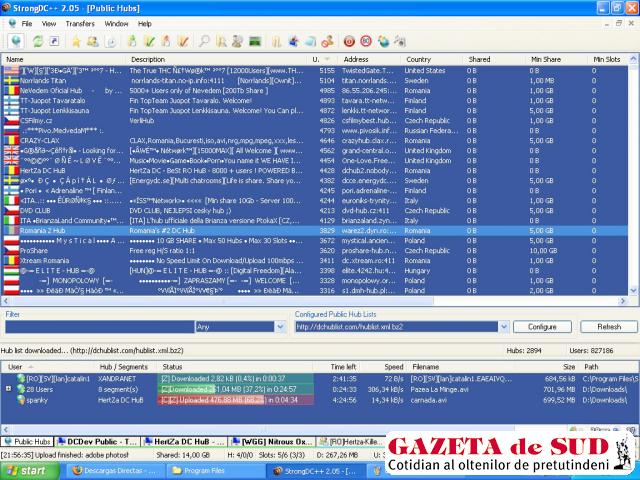Open Favorite Hubs with the star icon

(x=76, y=41)
